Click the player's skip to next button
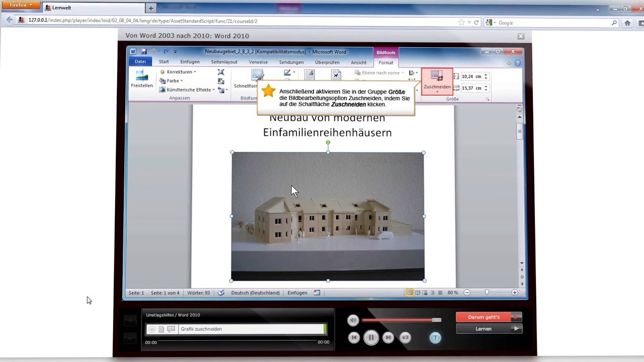Screen dimensions: 644x362 point(388,338)
